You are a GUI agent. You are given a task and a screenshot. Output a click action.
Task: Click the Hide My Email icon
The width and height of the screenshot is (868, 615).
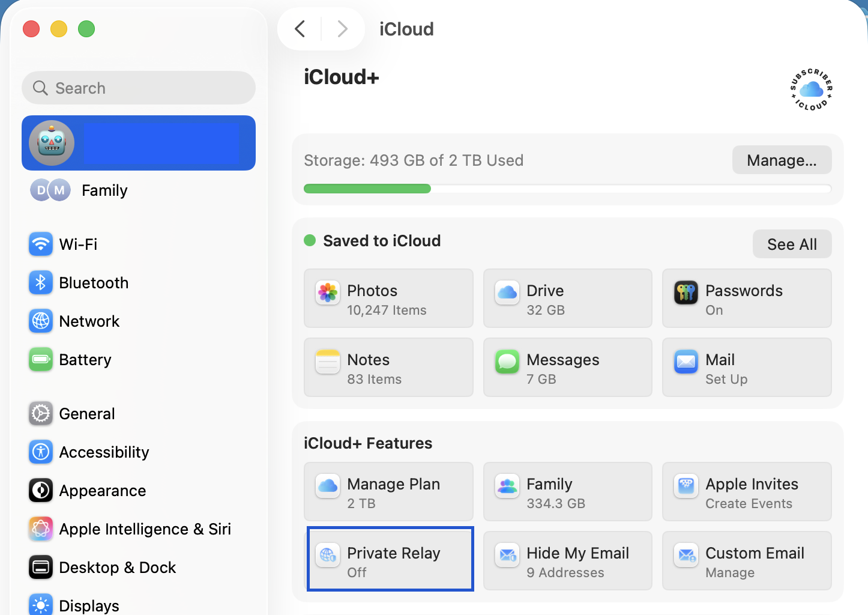click(x=507, y=556)
